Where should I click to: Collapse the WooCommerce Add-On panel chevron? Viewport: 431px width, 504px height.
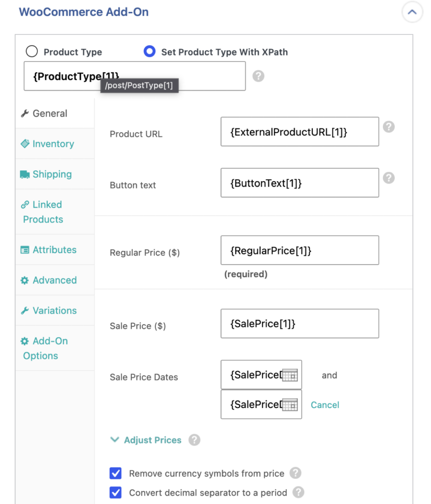click(412, 12)
